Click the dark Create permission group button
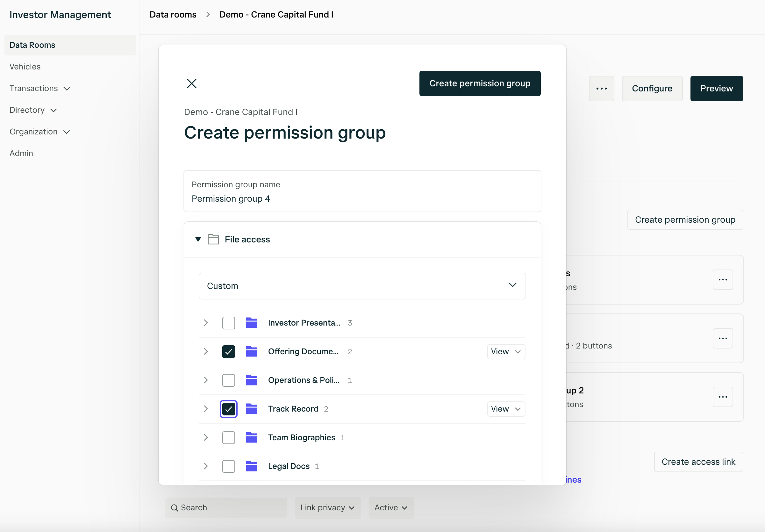The width and height of the screenshot is (765, 532). [479, 83]
